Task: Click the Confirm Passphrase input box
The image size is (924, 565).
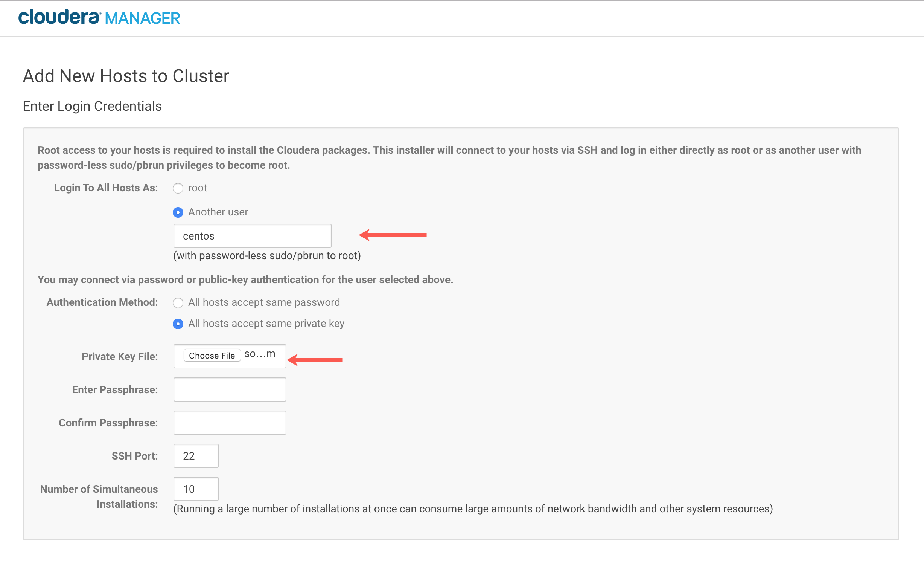Action: coord(229,422)
